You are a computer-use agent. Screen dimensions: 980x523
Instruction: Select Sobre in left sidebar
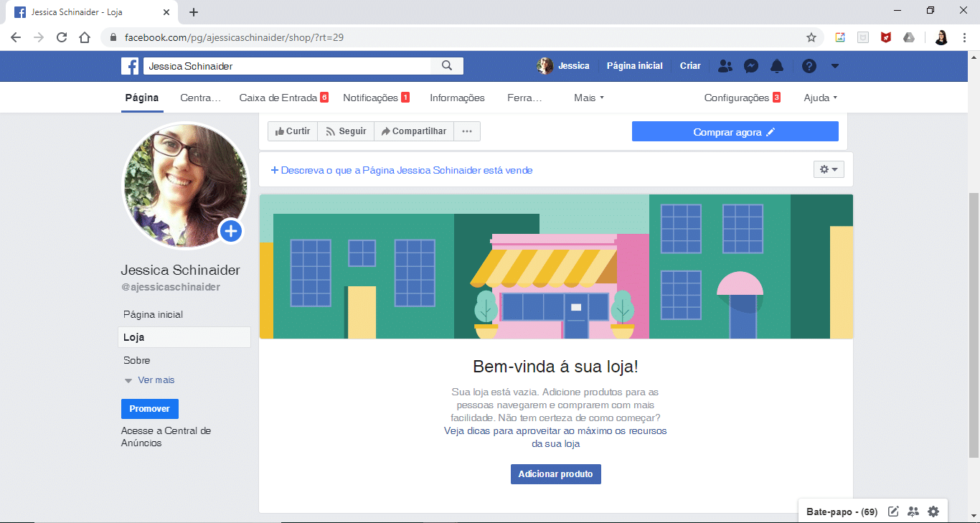tap(137, 360)
